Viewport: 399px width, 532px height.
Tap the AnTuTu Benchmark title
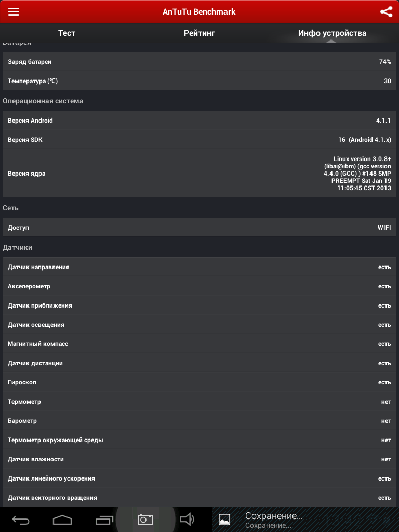click(x=199, y=12)
